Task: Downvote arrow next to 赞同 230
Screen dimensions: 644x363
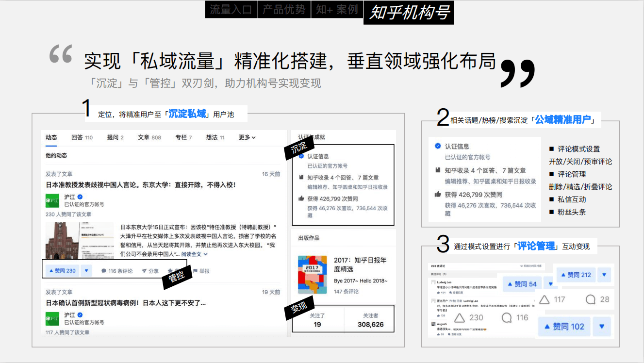Action: 86,270
